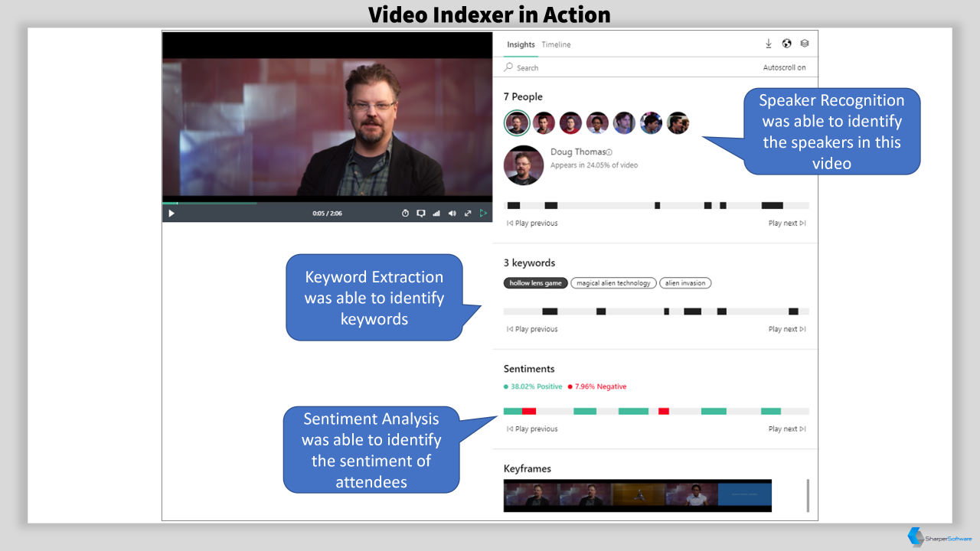Screen dimensions: 980x551
Task: Click the magnifier search icon
Action: point(508,67)
